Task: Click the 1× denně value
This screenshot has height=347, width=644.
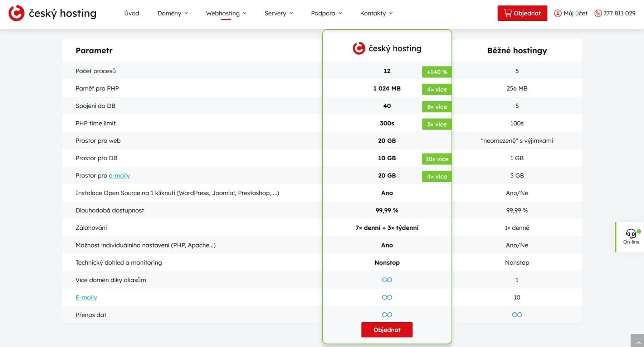Action: (517, 228)
